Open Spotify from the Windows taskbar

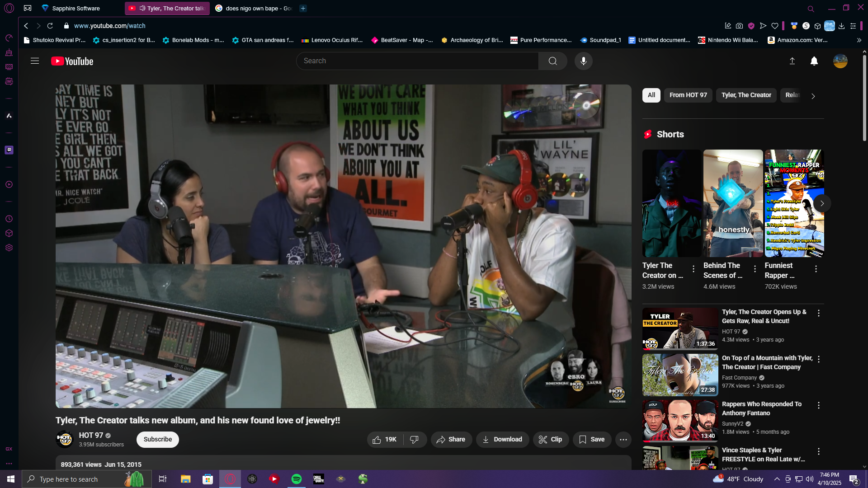pyautogui.click(x=297, y=479)
